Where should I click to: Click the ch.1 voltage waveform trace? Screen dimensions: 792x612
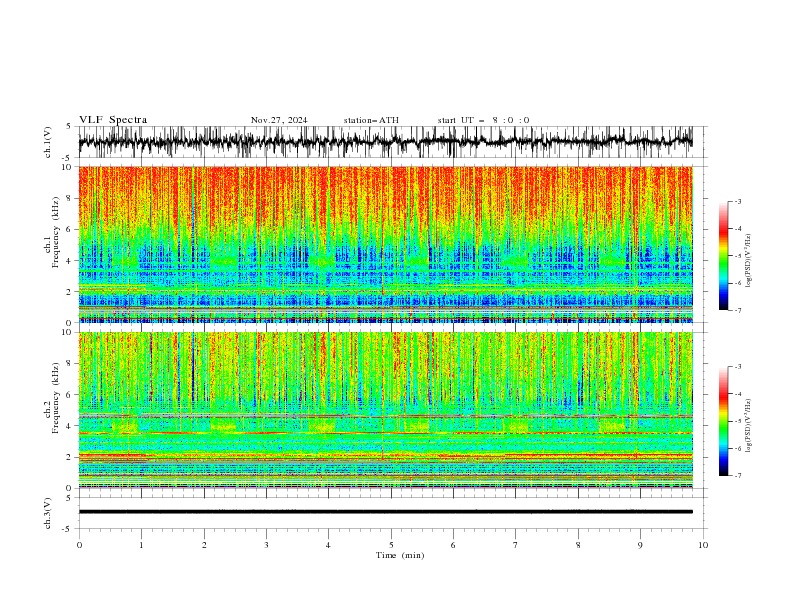pos(385,142)
